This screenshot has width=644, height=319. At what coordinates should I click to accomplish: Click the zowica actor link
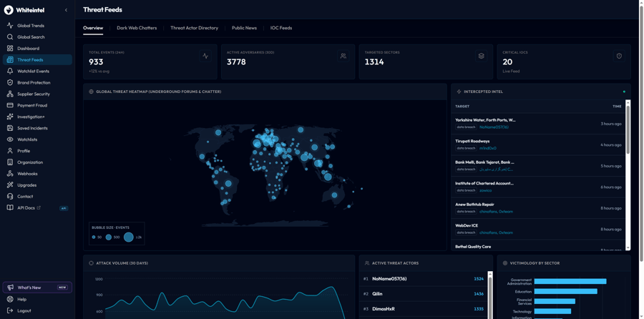coord(485,190)
